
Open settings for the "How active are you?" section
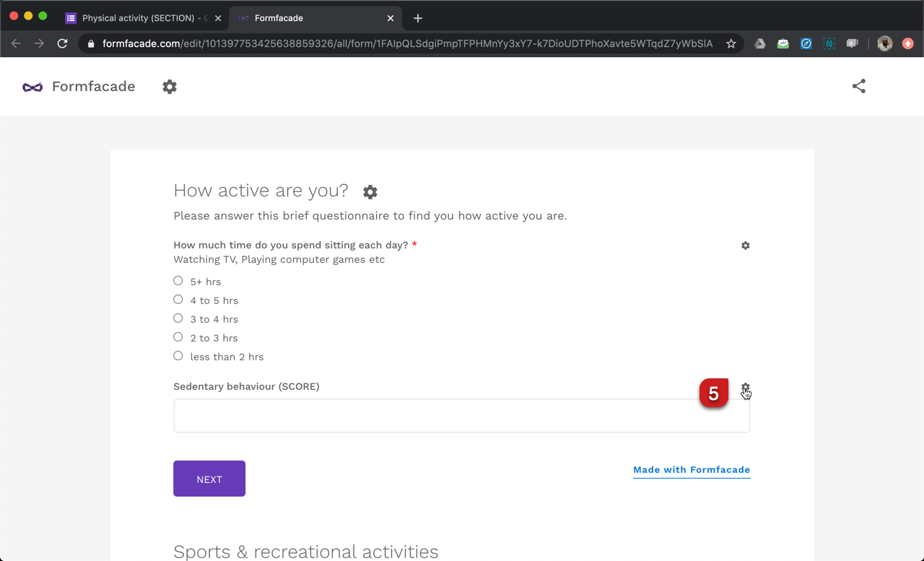tap(370, 192)
